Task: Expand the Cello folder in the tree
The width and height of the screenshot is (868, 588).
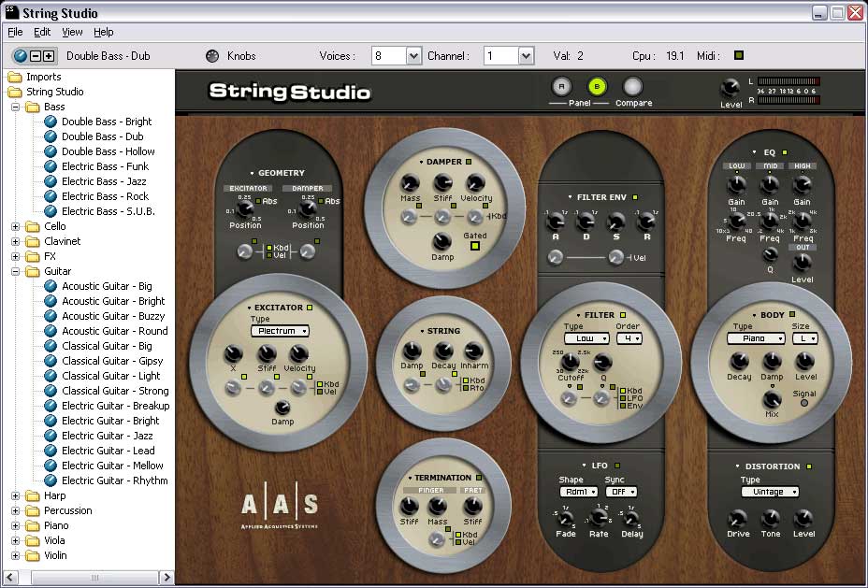Action: pos(16,227)
